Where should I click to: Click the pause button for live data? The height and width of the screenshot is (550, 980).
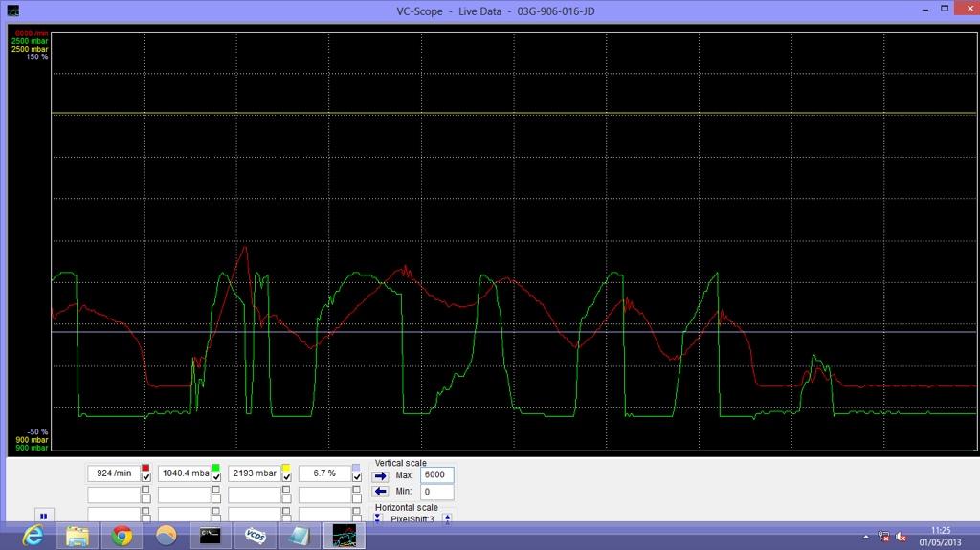43,516
